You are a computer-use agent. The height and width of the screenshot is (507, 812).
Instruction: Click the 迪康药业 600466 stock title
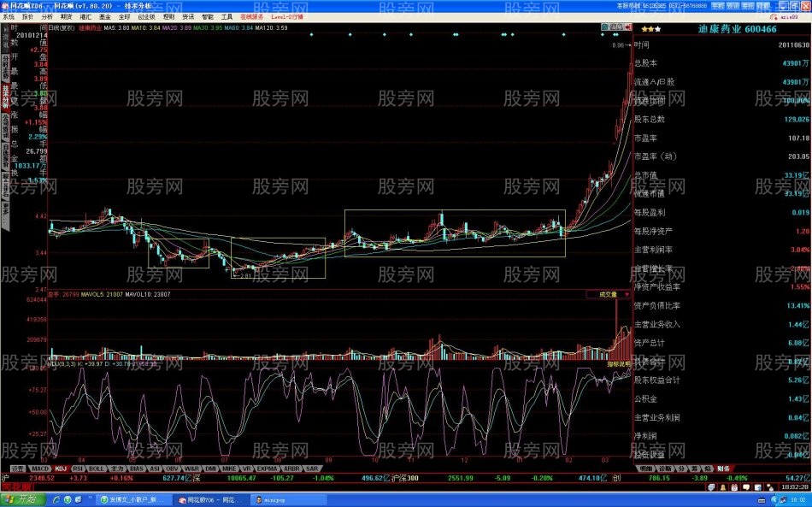738,29
